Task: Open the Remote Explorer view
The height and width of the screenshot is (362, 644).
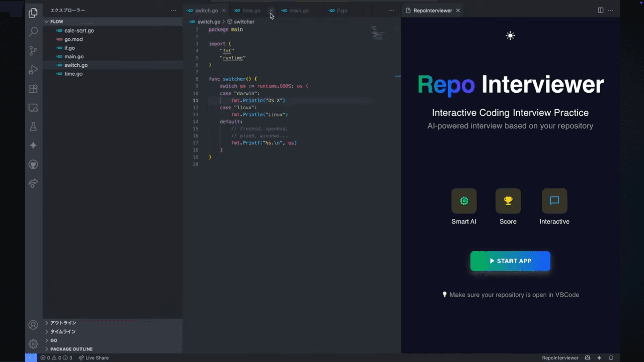Action: [33, 108]
